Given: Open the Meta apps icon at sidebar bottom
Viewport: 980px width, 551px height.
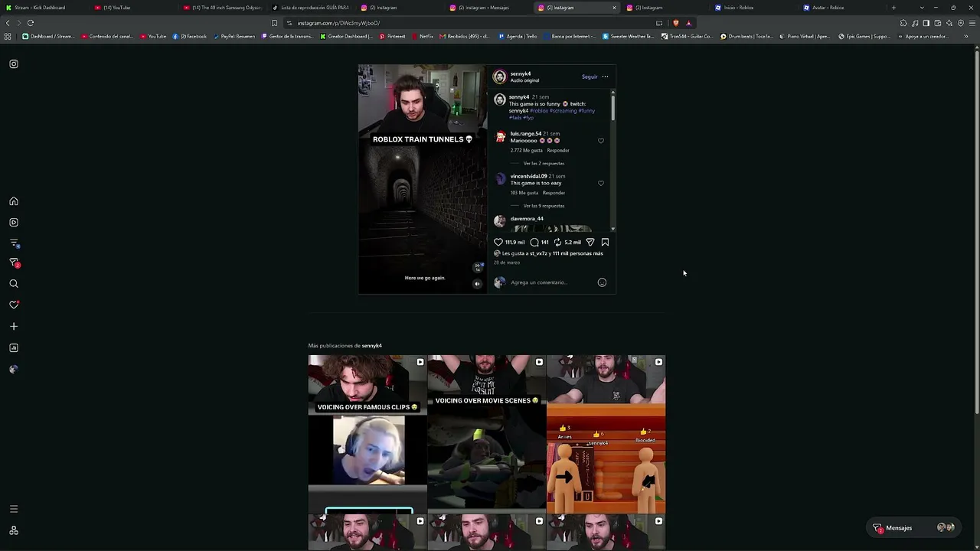Looking at the screenshot, I should tap(14, 530).
